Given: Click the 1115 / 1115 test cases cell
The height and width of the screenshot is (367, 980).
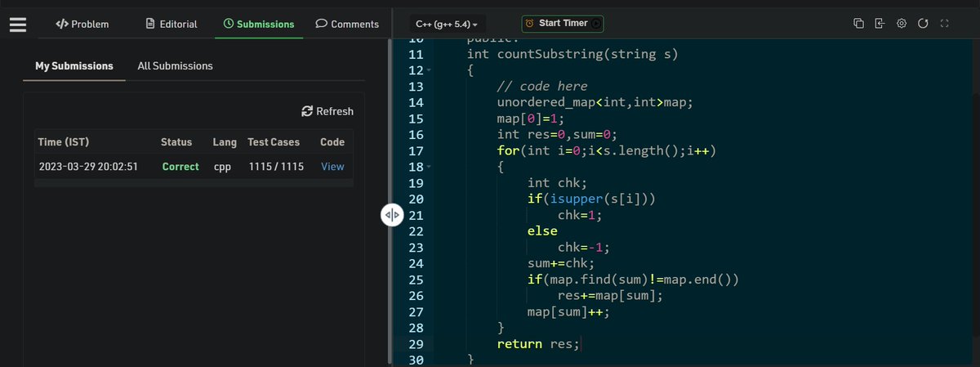Looking at the screenshot, I should [x=276, y=166].
